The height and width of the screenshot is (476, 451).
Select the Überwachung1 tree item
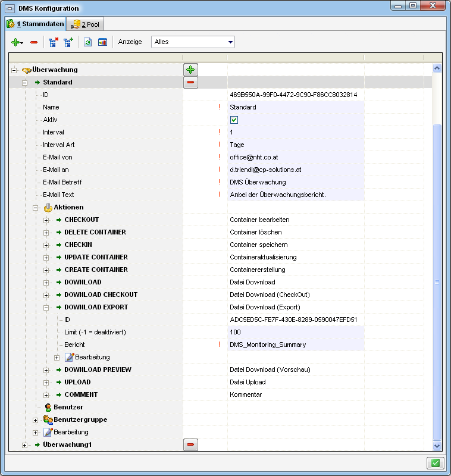[67, 444]
